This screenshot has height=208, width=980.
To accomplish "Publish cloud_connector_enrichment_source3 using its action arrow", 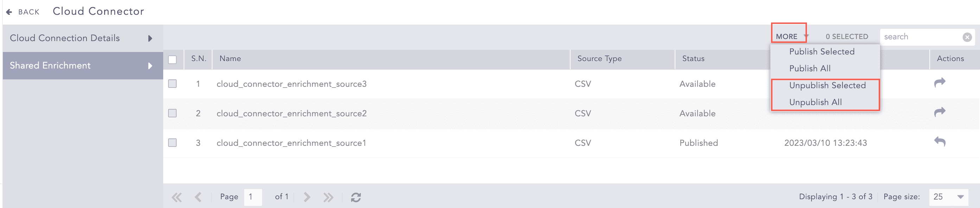I will point(939,83).
